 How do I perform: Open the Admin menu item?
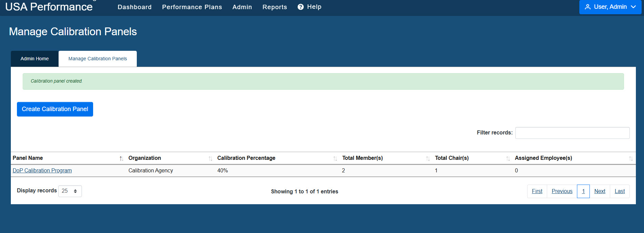(242, 7)
